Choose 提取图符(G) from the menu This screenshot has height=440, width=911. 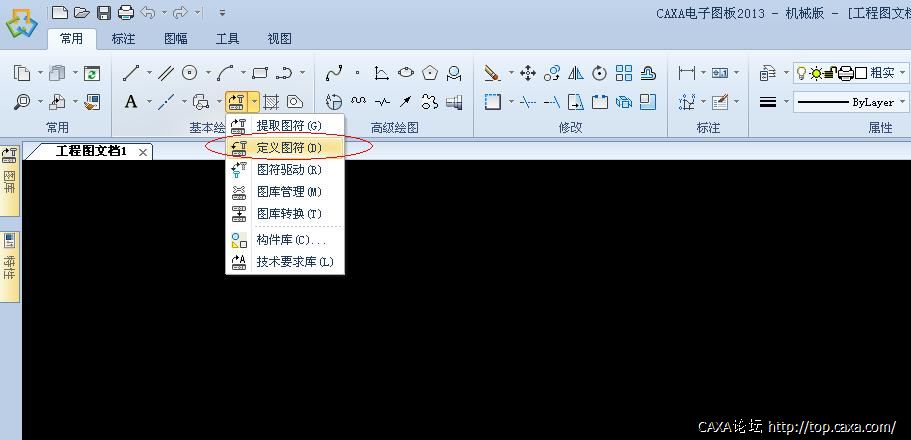point(285,126)
